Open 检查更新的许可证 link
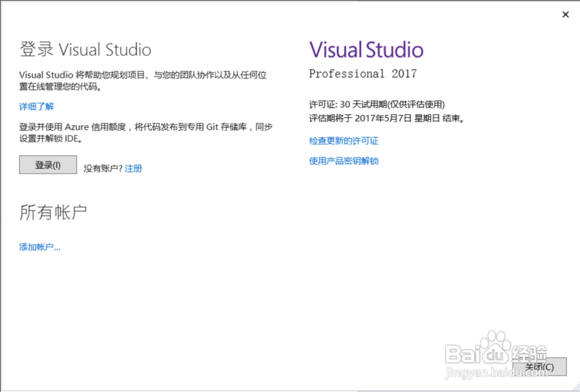Screen dimensions: 580x392 pos(343,141)
